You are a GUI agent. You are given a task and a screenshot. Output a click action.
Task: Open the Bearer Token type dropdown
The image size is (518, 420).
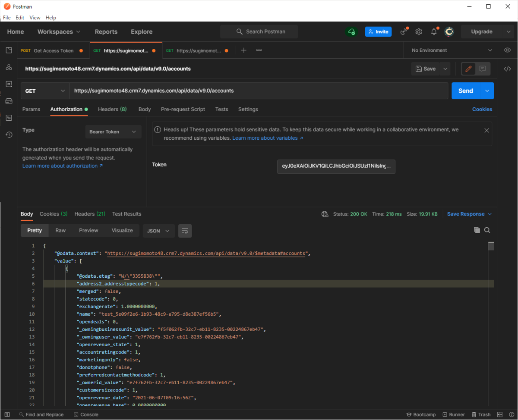[113, 132]
